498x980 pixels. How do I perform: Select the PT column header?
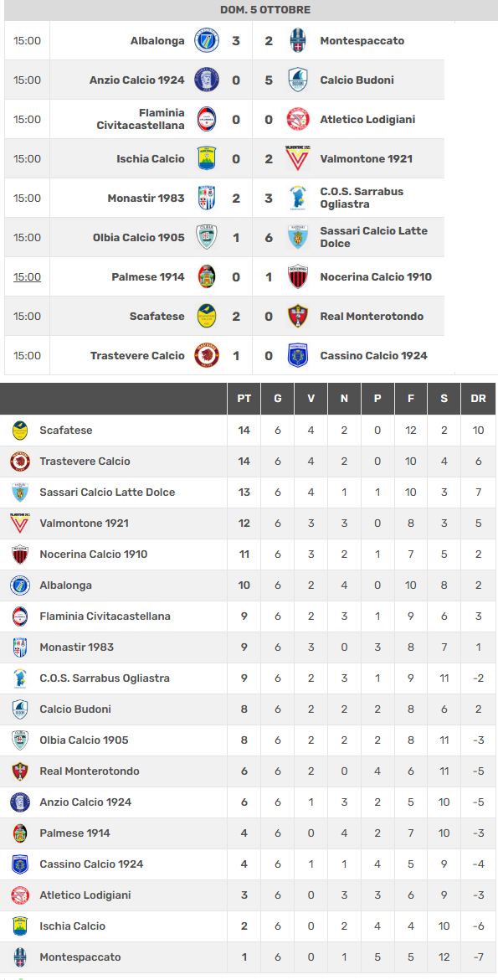[244, 399]
